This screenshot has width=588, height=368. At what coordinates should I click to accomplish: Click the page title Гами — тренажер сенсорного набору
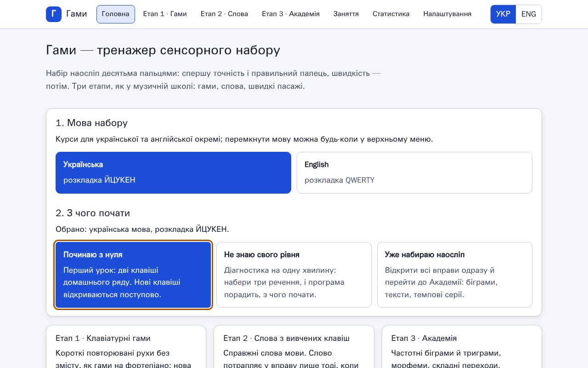[163, 50]
